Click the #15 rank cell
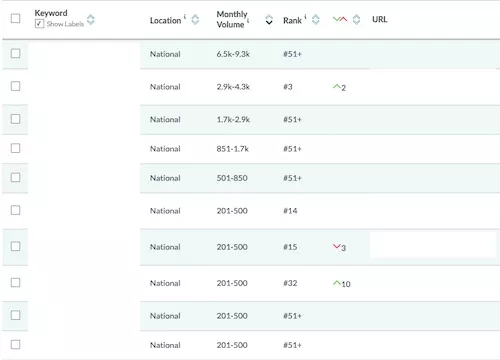The width and height of the screenshot is (500, 360). pos(290,247)
